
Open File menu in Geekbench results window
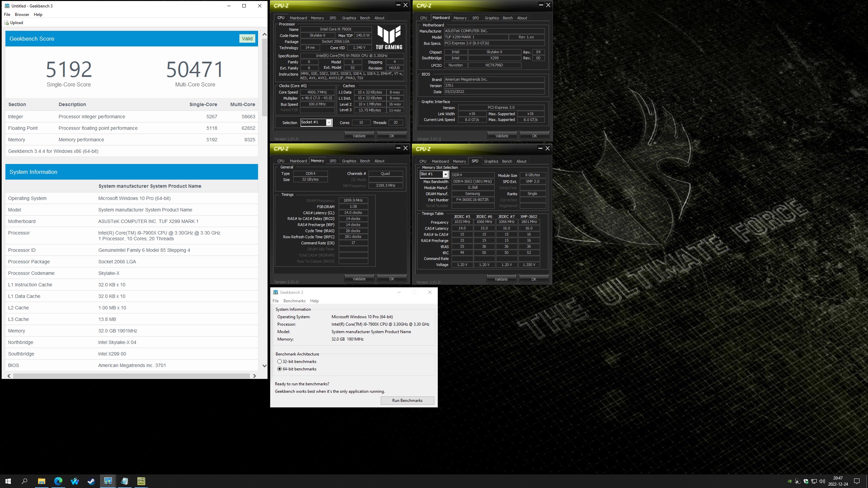(x=7, y=15)
